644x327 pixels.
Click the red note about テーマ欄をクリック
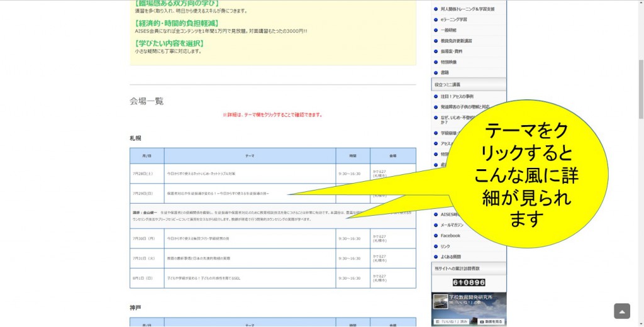pyautogui.click(x=273, y=115)
